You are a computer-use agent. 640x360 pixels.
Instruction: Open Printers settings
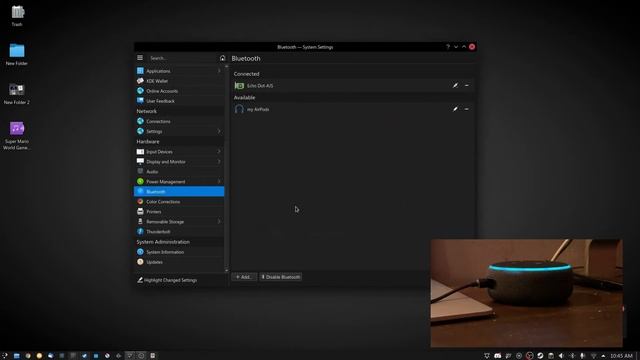179,211
